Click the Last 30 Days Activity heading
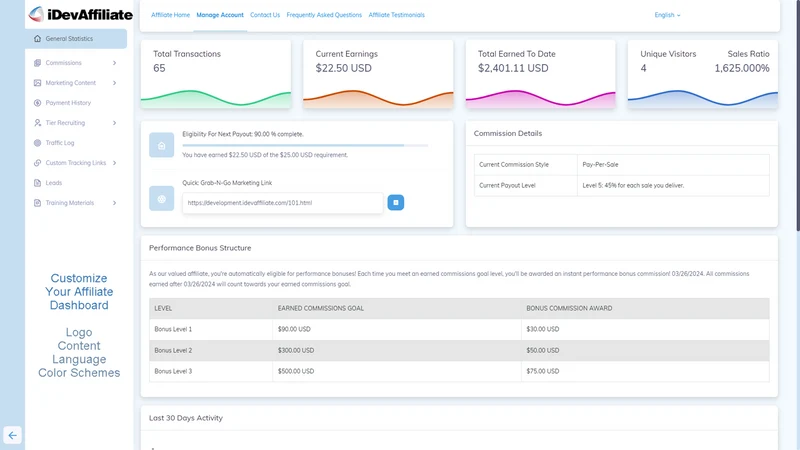Viewport: 800px width, 450px height. (x=186, y=418)
